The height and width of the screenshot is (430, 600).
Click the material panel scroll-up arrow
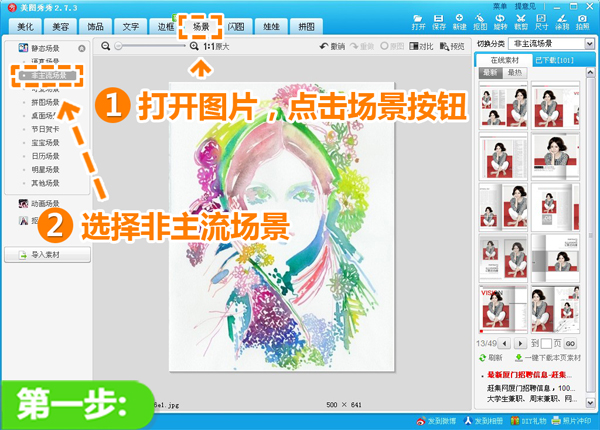tap(590, 73)
